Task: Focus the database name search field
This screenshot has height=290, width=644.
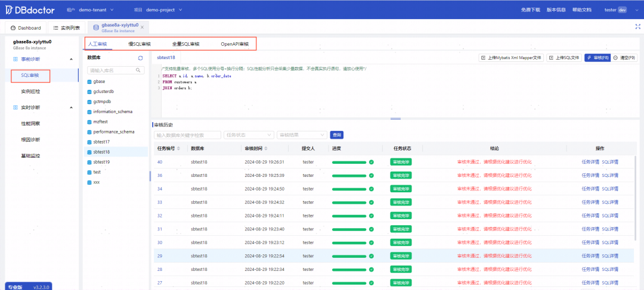Action: pyautogui.click(x=116, y=70)
